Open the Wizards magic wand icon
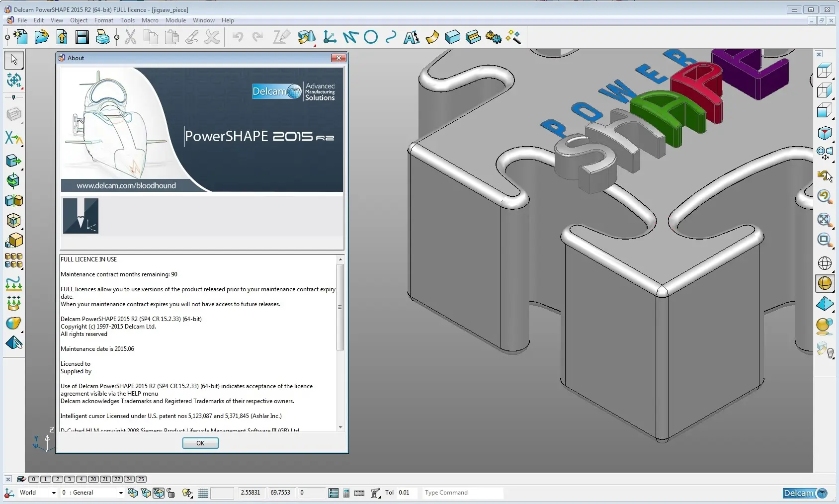The width and height of the screenshot is (839, 504). click(513, 37)
